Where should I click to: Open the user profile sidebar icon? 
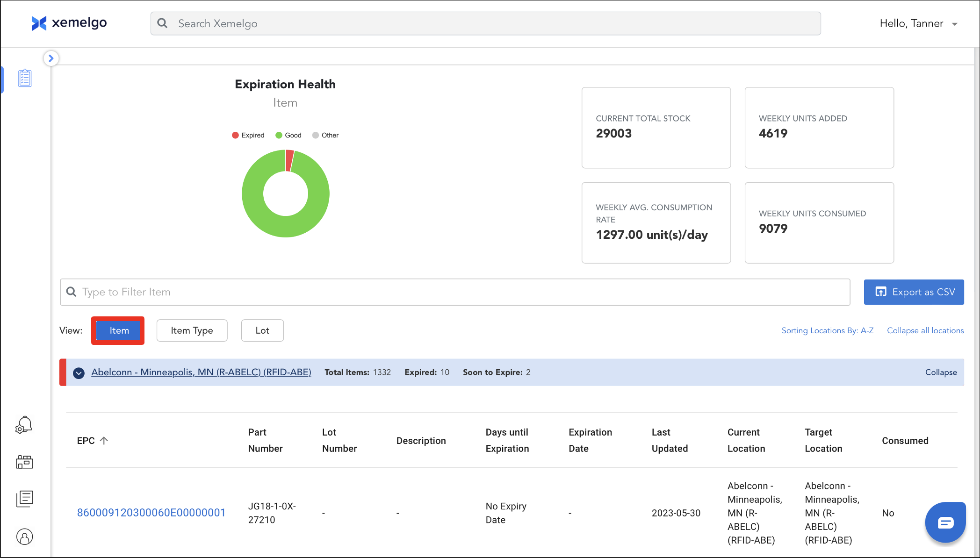click(x=25, y=537)
